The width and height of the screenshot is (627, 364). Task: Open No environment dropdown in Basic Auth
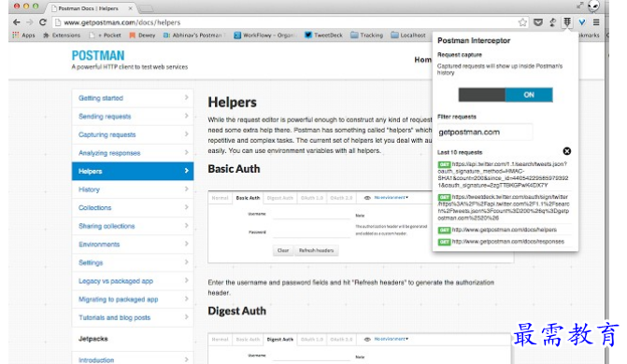[392, 197]
